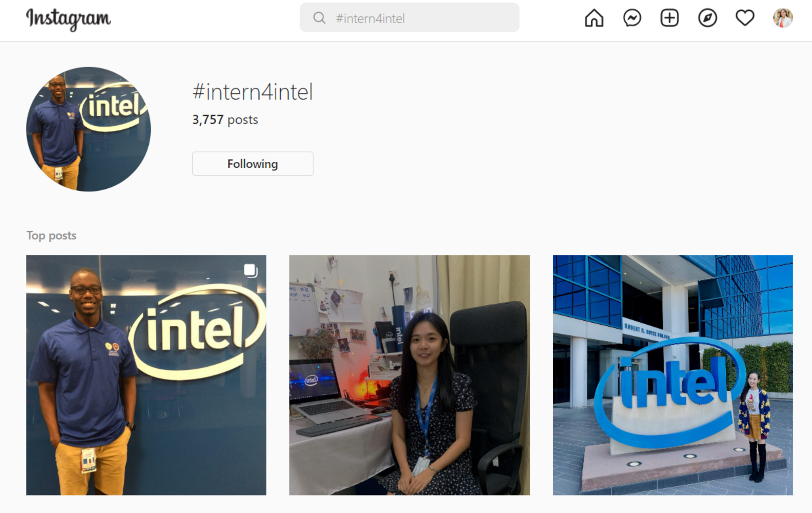The height and width of the screenshot is (513, 812).
Task: Go to the Home feed icon
Action: click(594, 18)
